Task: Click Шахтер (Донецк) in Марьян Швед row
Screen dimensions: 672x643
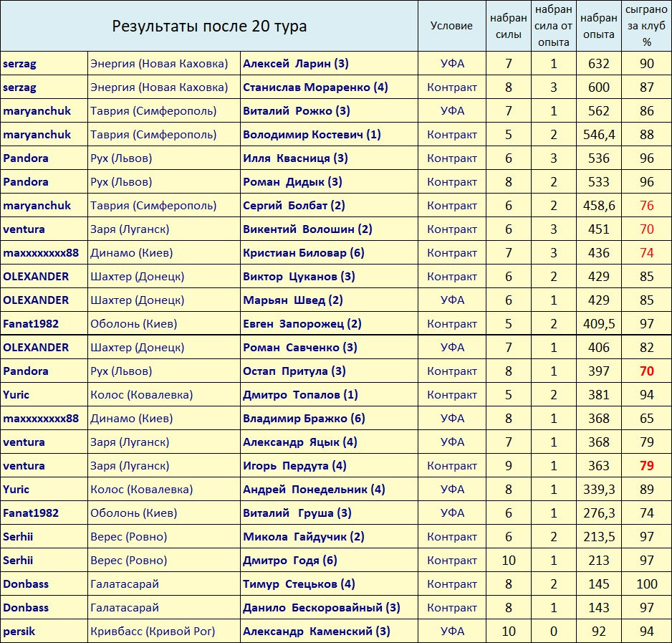Action: click(137, 300)
